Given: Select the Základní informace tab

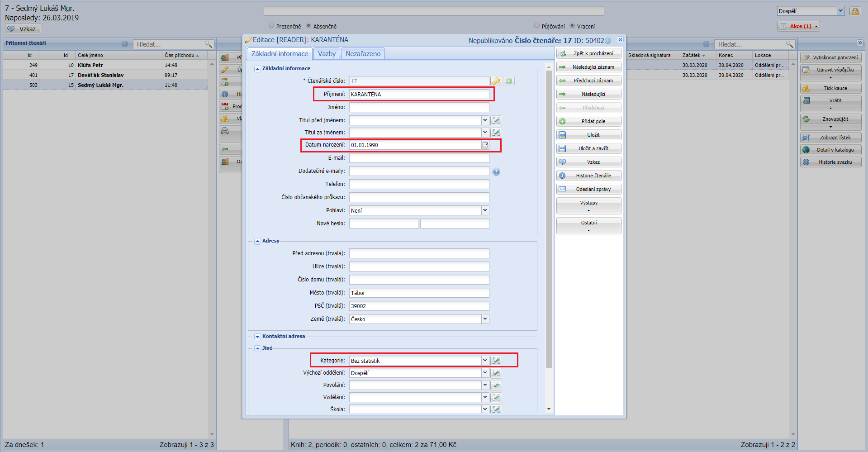Looking at the screenshot, I should [280, 54].
